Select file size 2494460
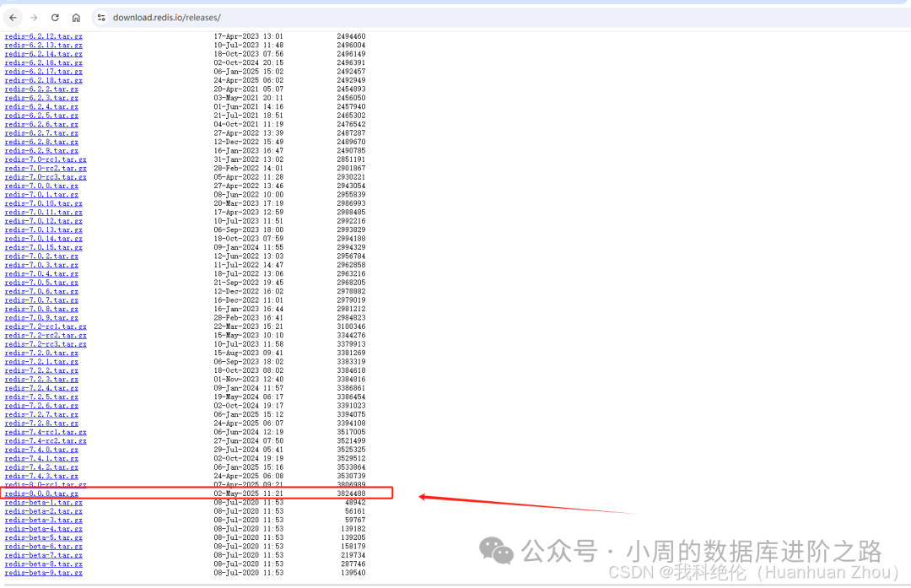Screen dimensions: 911x588 coord(351,36)
